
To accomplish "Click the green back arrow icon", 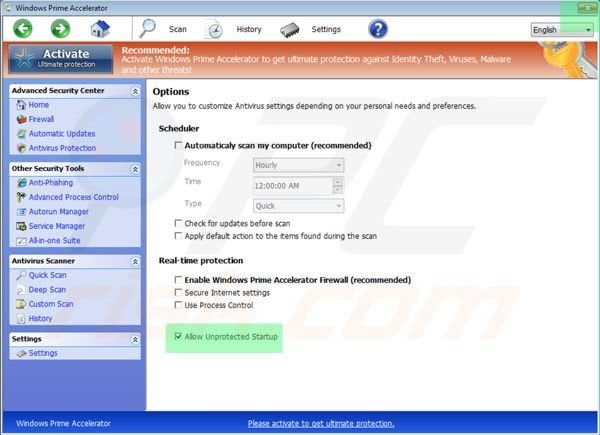I will pyautogui.click(x=23, y=29).
